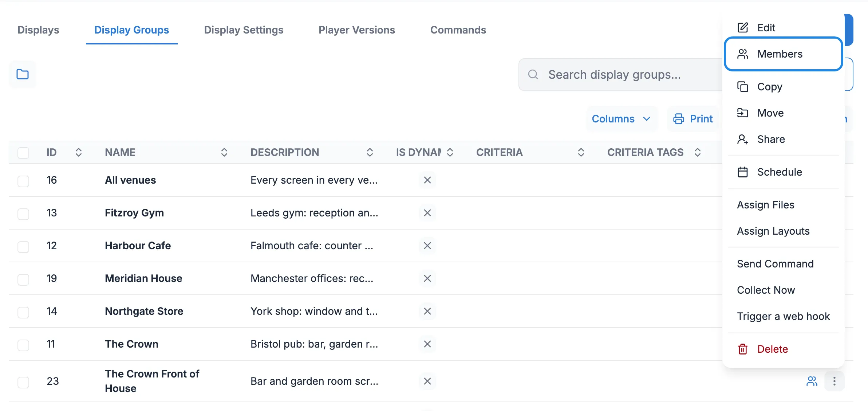This screenshot has height=411, width=868.
Task: Click the members icon in The Crown Front of House row
Action: [x=812, y=381]
